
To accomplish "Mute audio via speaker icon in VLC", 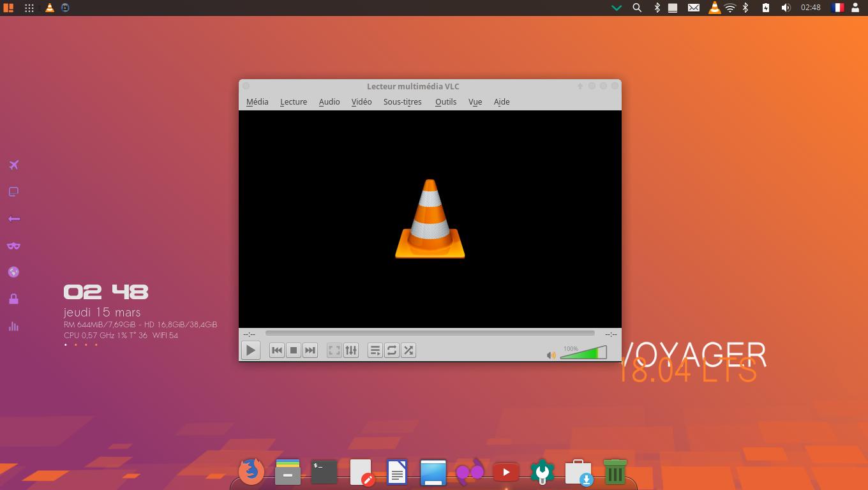I will (551, 355).
